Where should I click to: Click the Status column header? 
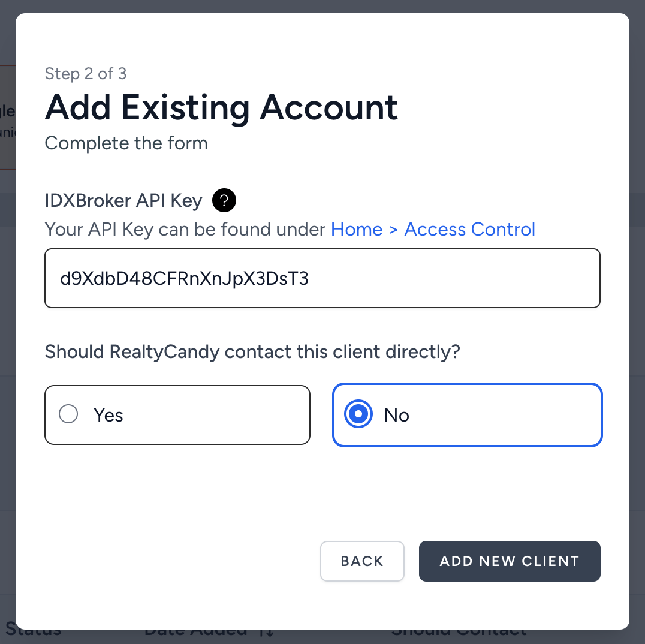click(x=33, y=632)
